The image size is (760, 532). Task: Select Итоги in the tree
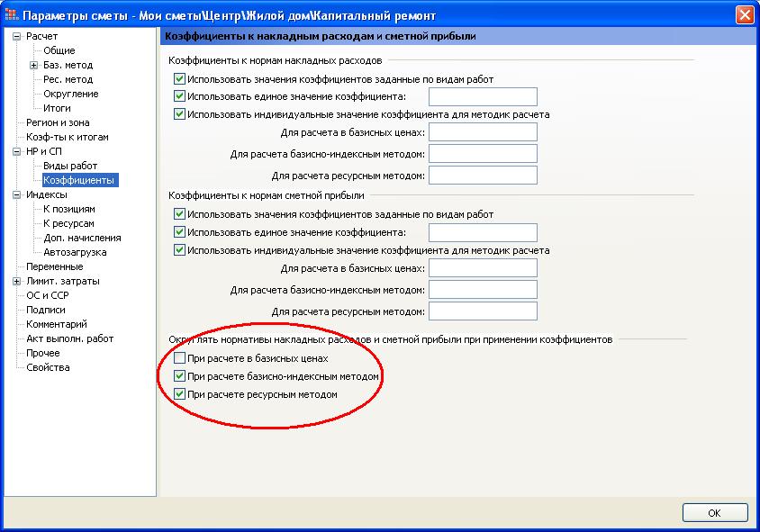(x=57, y=108)
